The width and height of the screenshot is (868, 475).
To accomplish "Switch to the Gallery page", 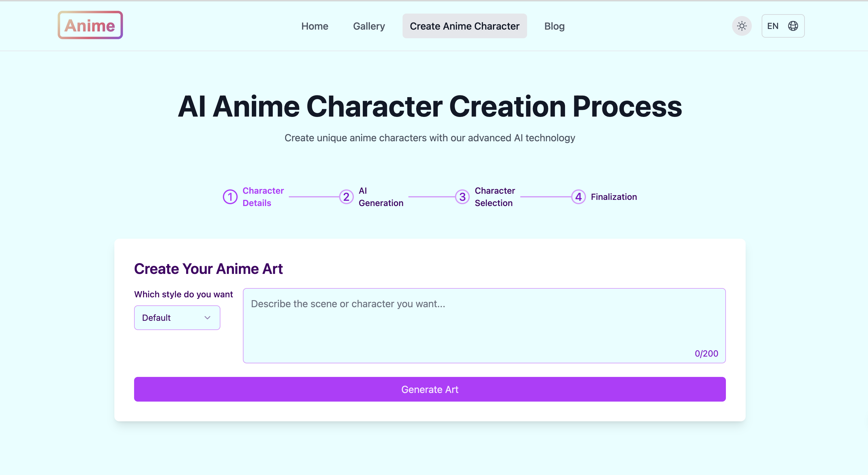I will coord(369,26).
